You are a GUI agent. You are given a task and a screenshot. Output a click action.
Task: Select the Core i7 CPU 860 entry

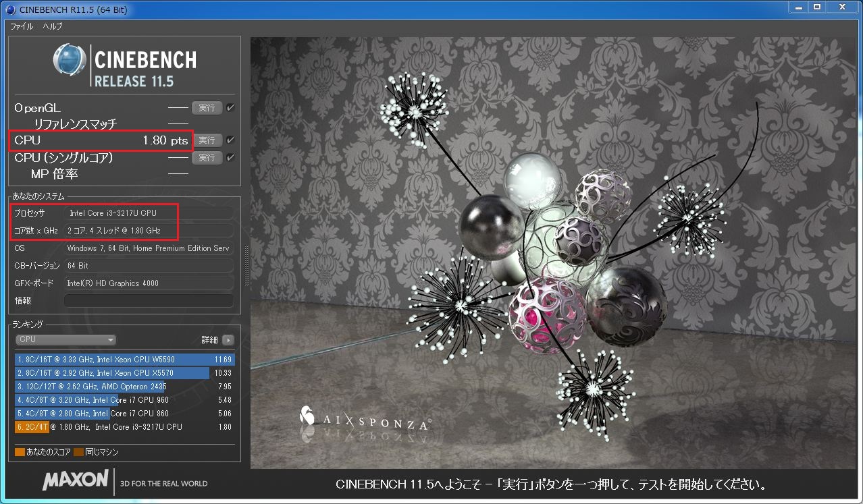coord(124,414)
